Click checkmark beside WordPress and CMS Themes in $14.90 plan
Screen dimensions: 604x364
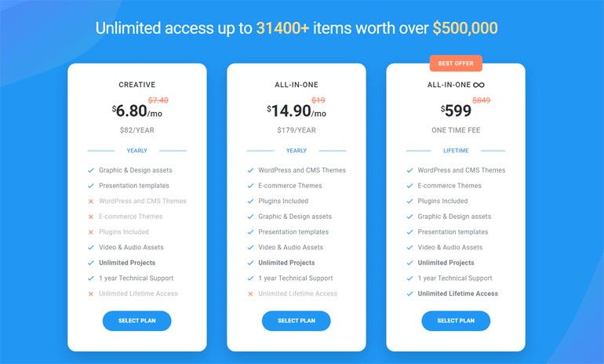[x=250, y=170]
